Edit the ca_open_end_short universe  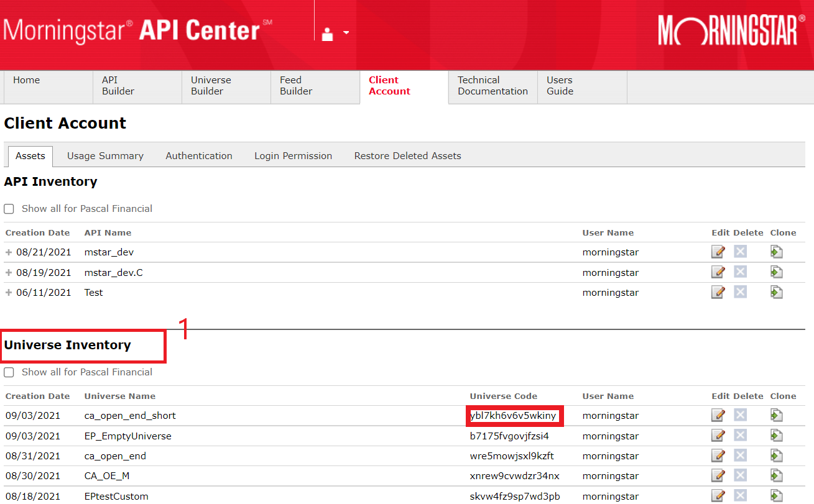(718, 415)
